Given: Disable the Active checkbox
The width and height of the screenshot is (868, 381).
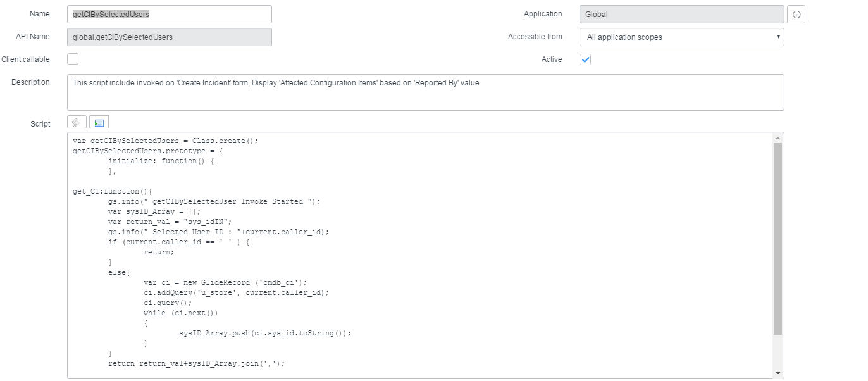Looking at the screenshot, I should click(x=585, y=59).
